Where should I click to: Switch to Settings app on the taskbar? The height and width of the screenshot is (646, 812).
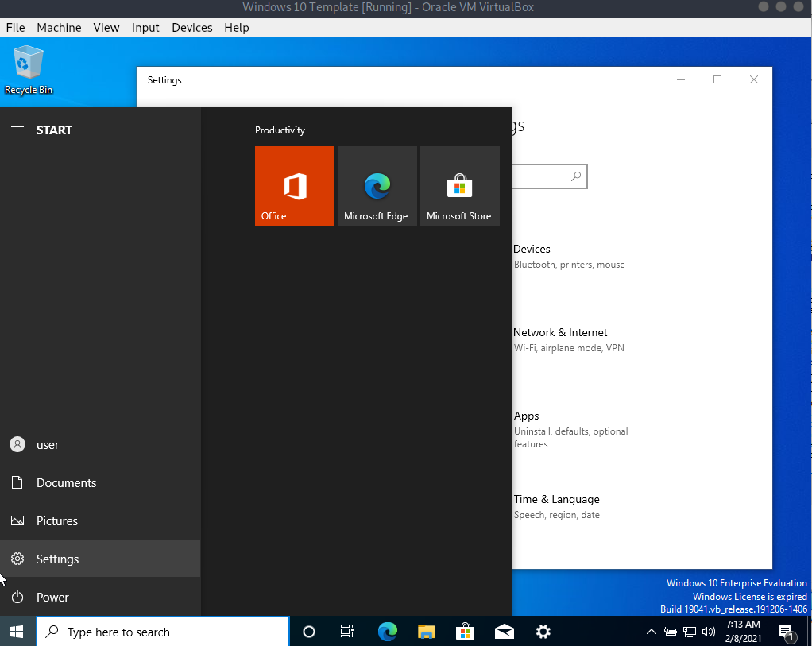tap(543, 632)
